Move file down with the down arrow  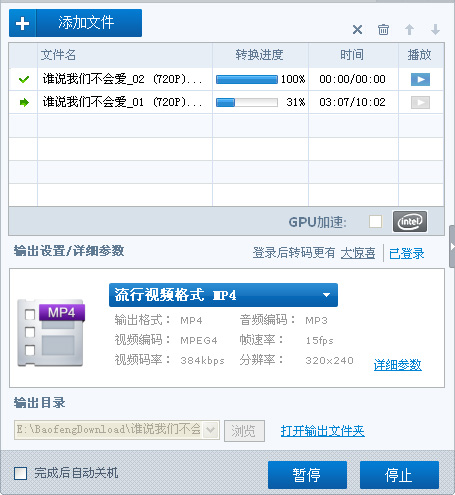coord(435,29)
